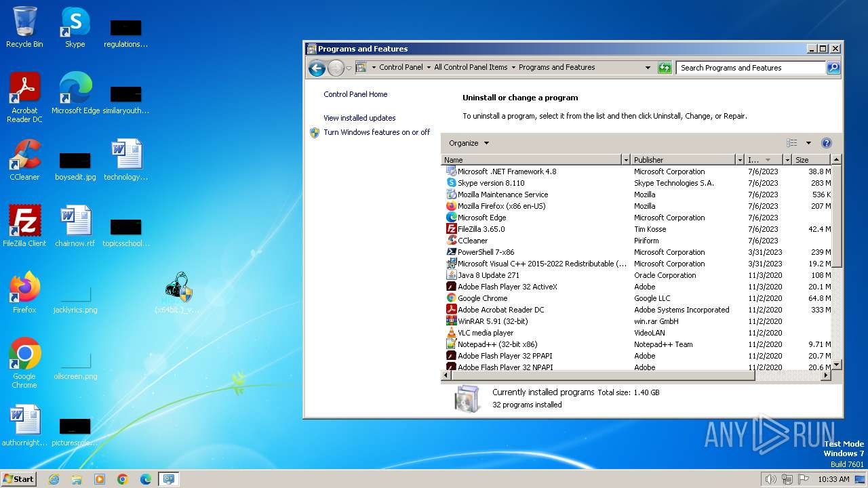Click All Control Panel Items breadcrumb

coord(471,68)
